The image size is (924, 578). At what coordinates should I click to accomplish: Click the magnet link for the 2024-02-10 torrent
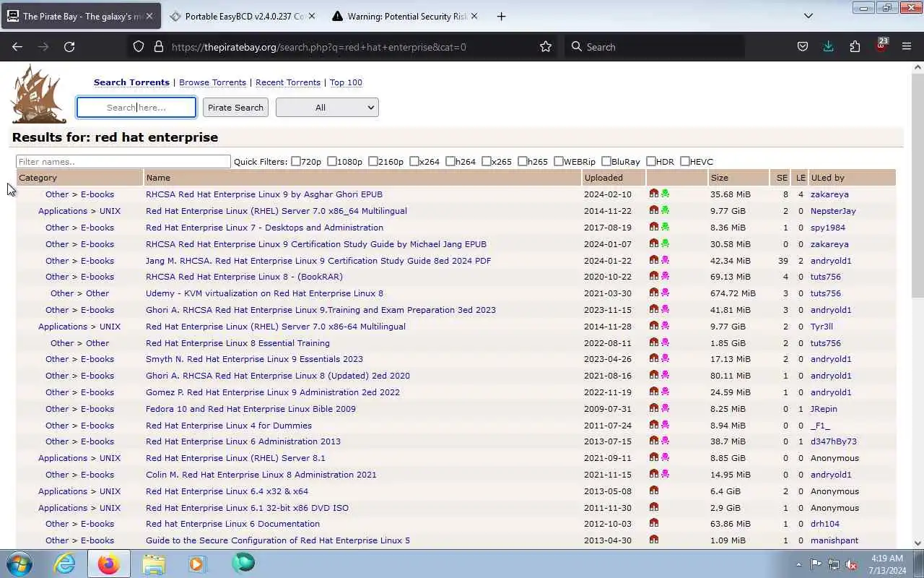pos(654,194)
